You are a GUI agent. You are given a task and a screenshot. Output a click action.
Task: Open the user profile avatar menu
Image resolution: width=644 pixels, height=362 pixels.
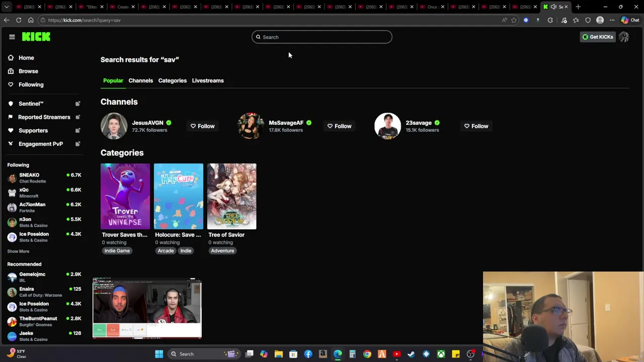(624, 37)
